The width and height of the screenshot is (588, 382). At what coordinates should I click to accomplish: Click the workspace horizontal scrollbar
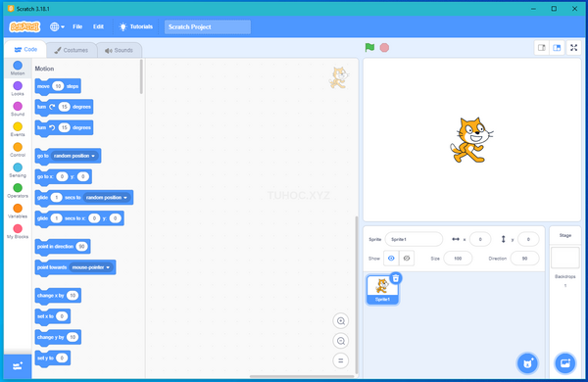[302, 376]
